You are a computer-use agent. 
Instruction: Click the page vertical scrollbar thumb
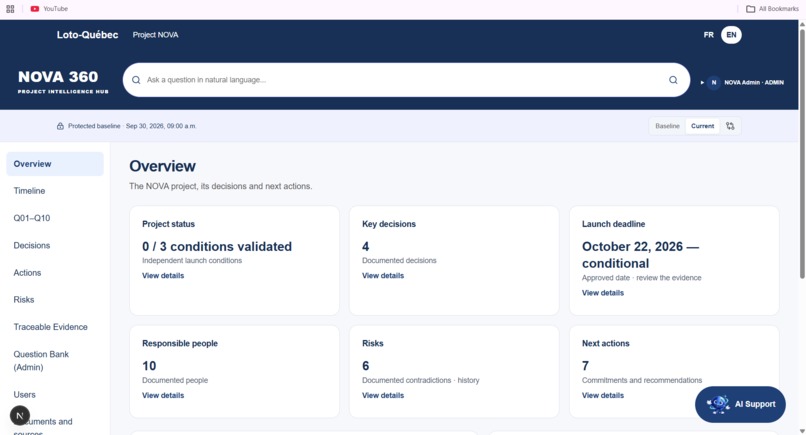tap(802, 152)
